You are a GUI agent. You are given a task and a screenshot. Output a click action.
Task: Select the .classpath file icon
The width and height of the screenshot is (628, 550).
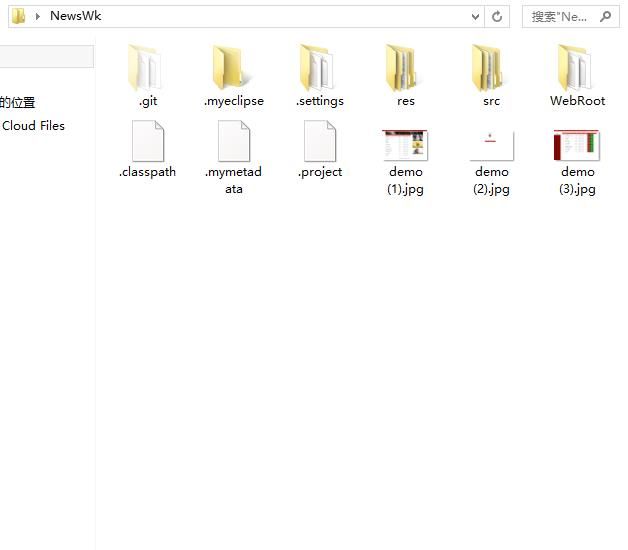(x=148, y=141)
